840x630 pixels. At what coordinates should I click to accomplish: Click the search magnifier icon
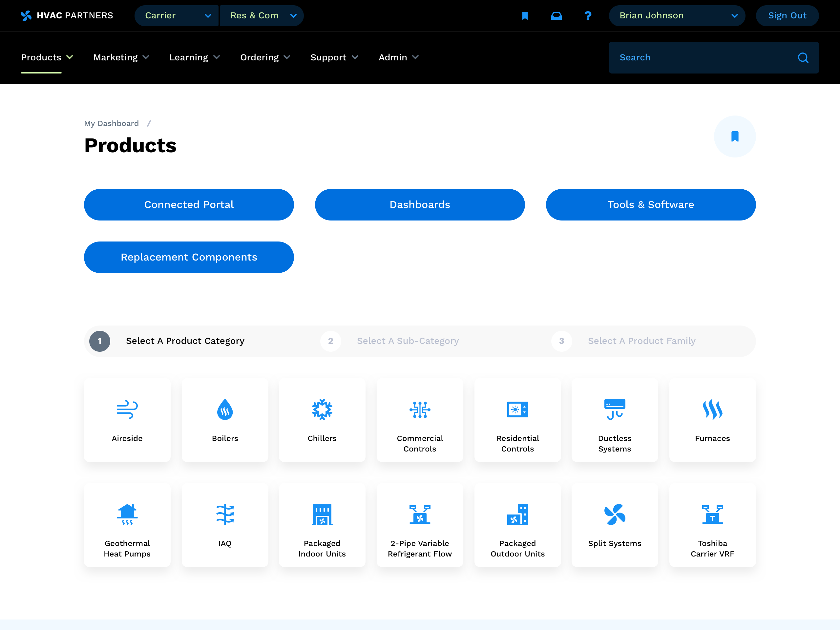click(x=803, y=58)
